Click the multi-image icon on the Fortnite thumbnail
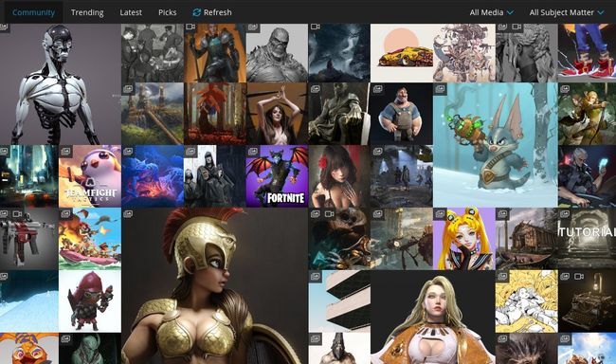This screenshot has width=616, height=364. pos(253,152)
